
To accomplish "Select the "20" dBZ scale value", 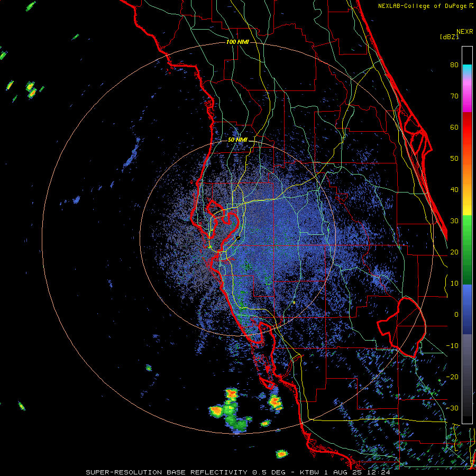I will 454,252.
